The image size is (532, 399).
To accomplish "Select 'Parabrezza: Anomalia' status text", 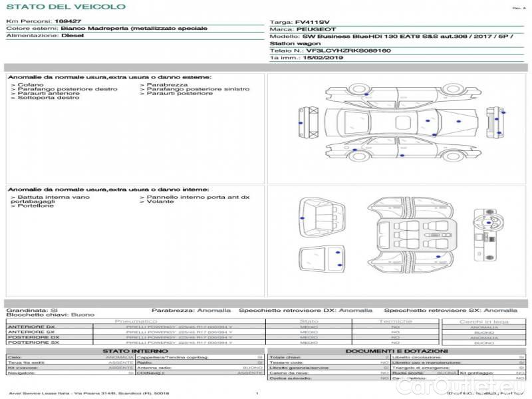I will click(x=191, y=310).
